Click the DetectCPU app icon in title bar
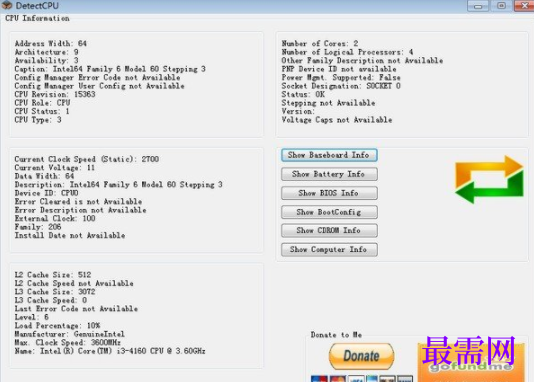The height and width of the screenshot is (382, 534). pyautogui.click(x=7, y=5)
